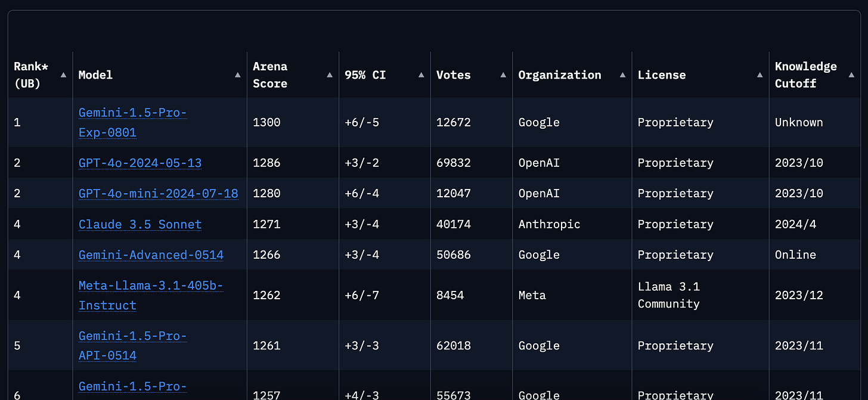Click Organization column sort arrow
Image resolution: width=868 pixels, height=400 pixels.
tap(623, 75)
